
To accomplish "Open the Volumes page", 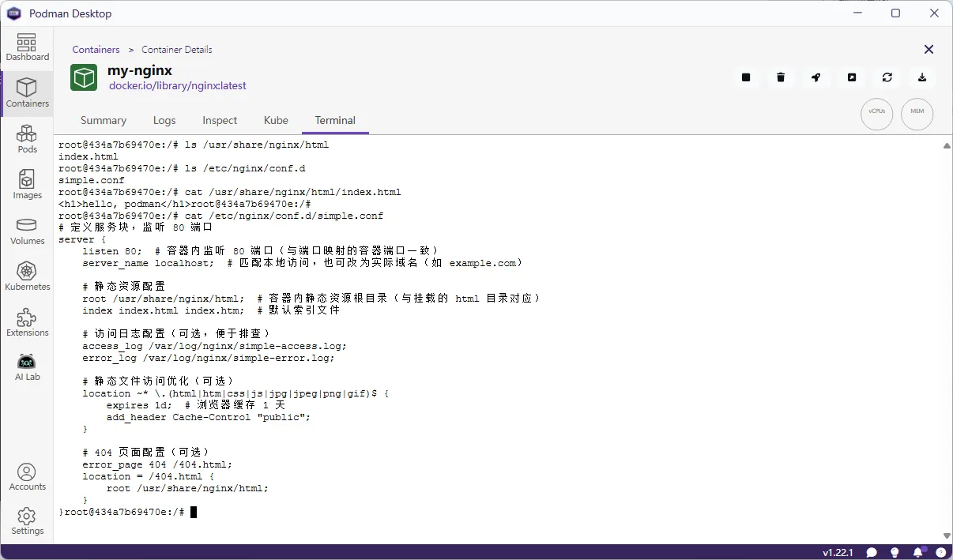I will (x=27, y=231).
